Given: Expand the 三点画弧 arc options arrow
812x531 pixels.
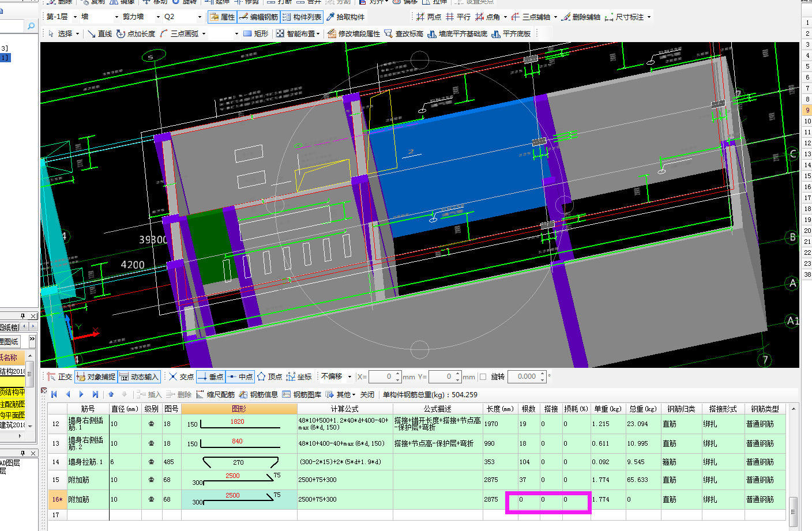Looking at the screenshot, I should click(x=204, y=34).
